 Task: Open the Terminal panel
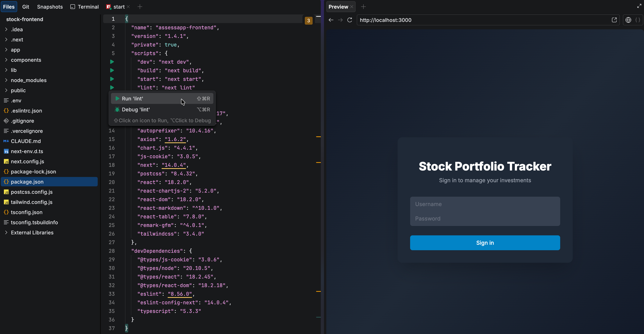click(x=84, y=7)
